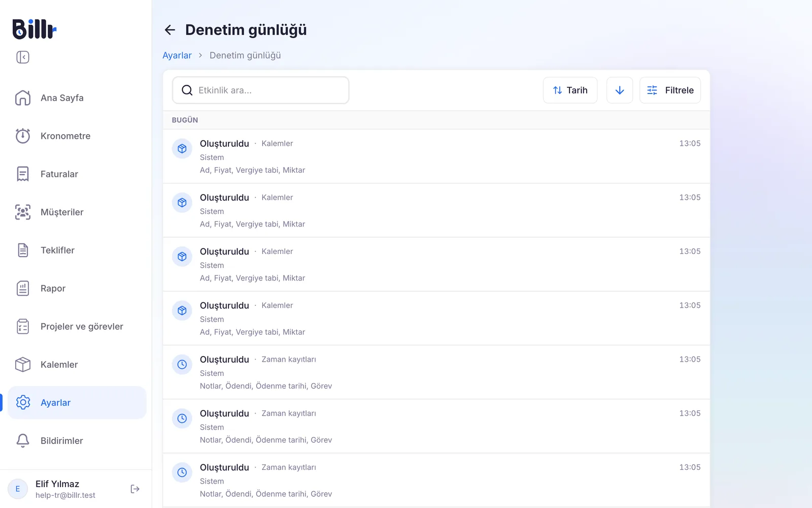This screenshot has height=508, width=812.
Task: Open the Kalemler box icon
Action: [23, 364]
